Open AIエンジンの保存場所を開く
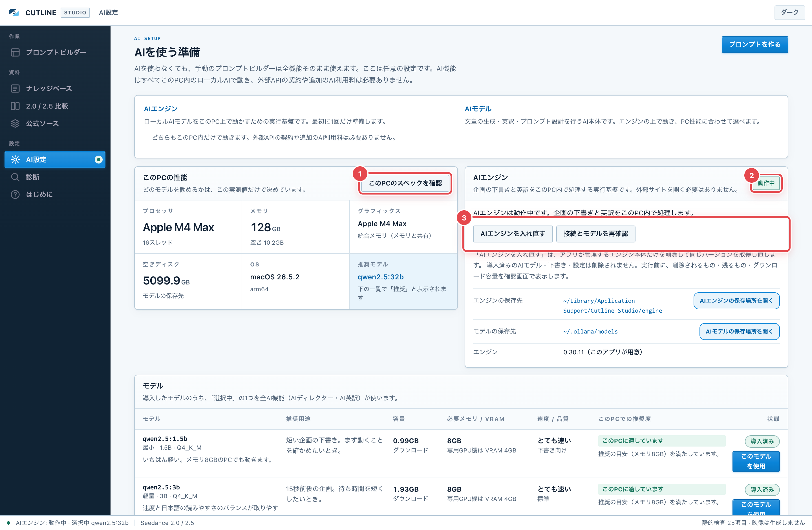Image resolution: width=812 pixels, height=530 pixels. pos(736,301)
